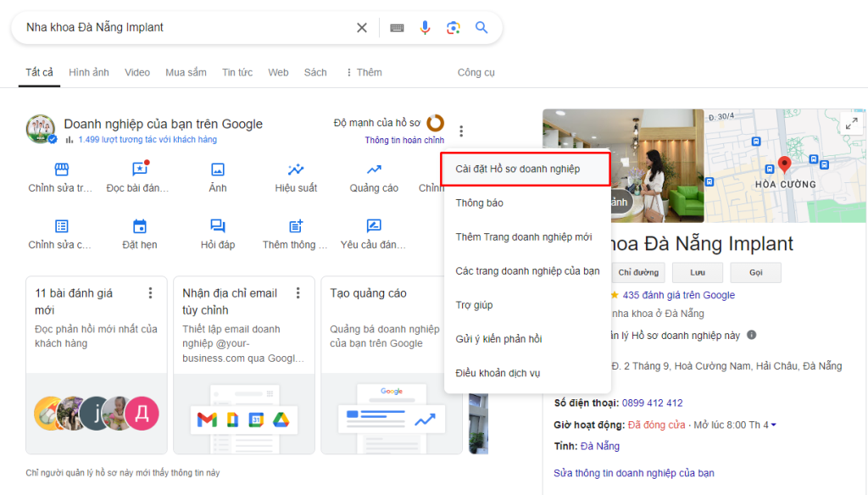
Task: Clear the search query with the X
Action: coord(361,26)
